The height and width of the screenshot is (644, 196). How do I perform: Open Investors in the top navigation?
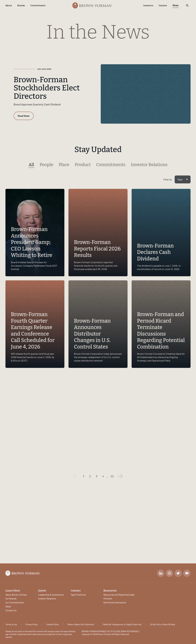[148, 5]
